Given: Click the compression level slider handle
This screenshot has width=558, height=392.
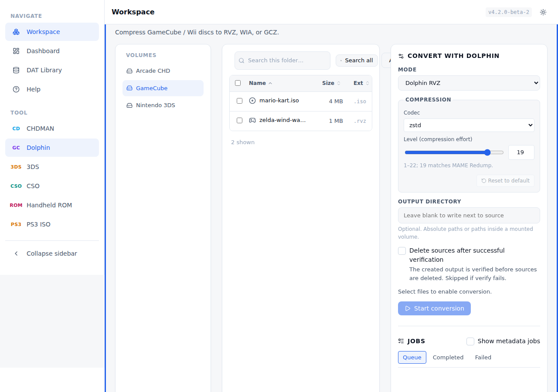Looking at the screenshot, I should [x=487, y=152].
